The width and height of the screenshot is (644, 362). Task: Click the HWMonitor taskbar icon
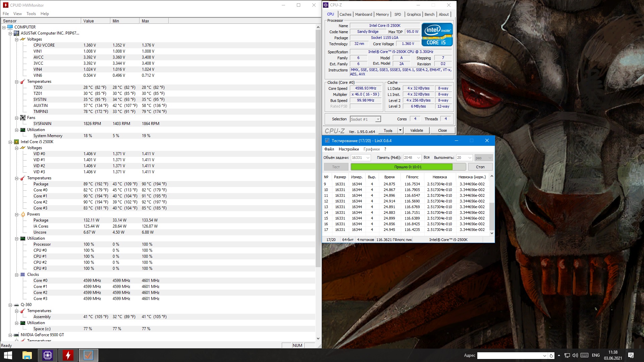pos(68,355)
